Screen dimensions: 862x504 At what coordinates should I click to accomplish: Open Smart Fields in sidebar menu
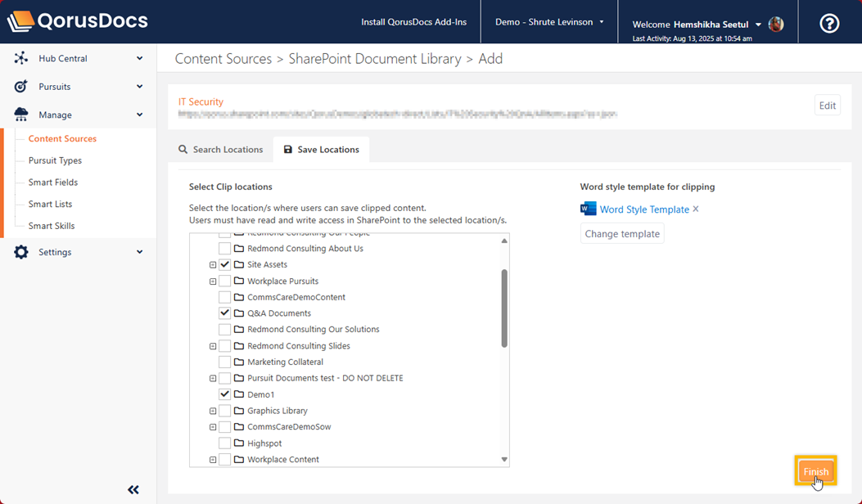[x=53, y=182]
